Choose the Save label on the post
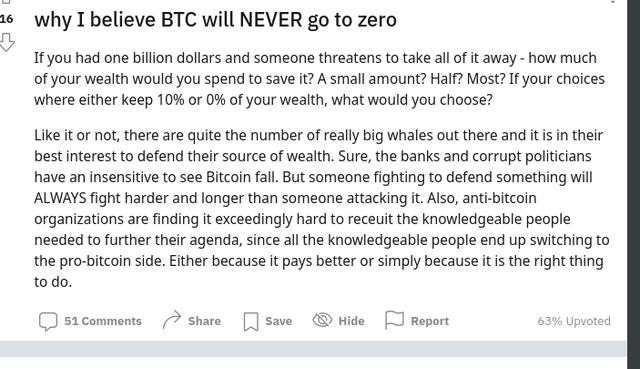This screenshot has height=369, width=640. point(279,321)
